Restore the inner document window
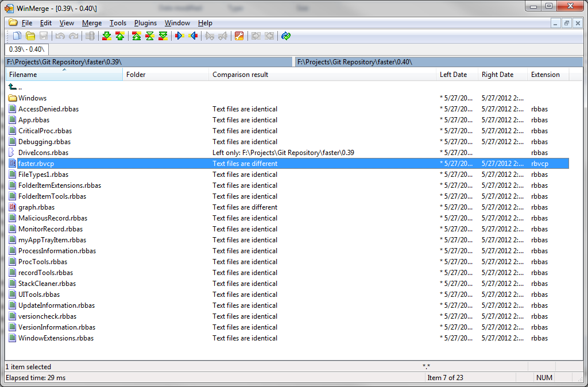Viewport: 588px width, 387px height. [x=567, y=23]
